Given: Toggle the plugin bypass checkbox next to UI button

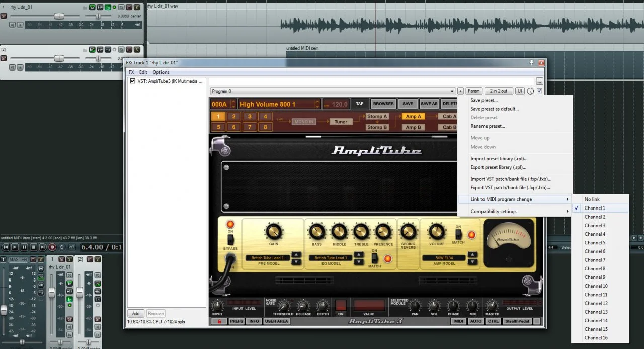Looking at the screenshot, I should [539, 91].
